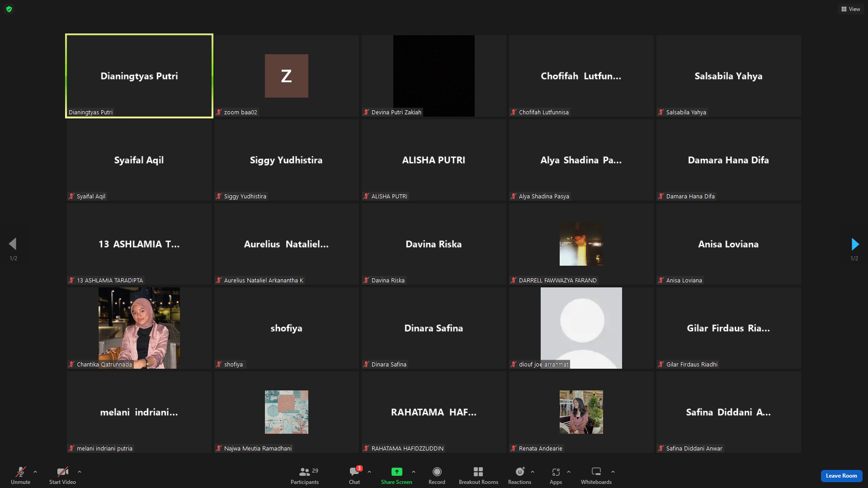This screenshot has height=488, width=868.
Task: Open the Apps icon
Action: pos(556,472)
